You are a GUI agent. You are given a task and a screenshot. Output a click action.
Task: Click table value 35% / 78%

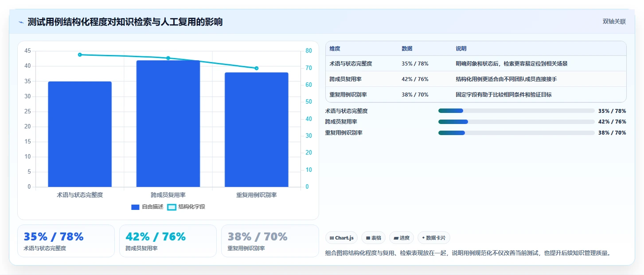coord(415,64)
